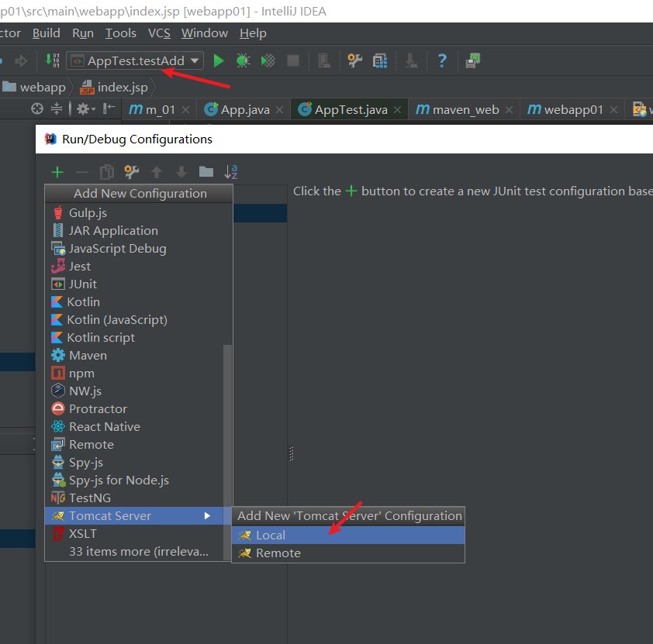This screenshot has width=653, height=644.
Task: Open the Build menu
Action: [47, 33]
